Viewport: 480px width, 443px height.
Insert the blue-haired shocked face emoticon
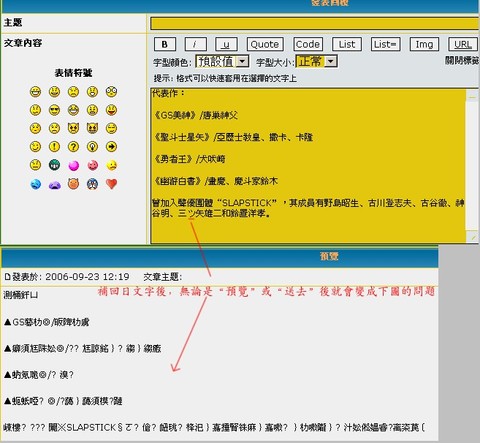point(92,184)
